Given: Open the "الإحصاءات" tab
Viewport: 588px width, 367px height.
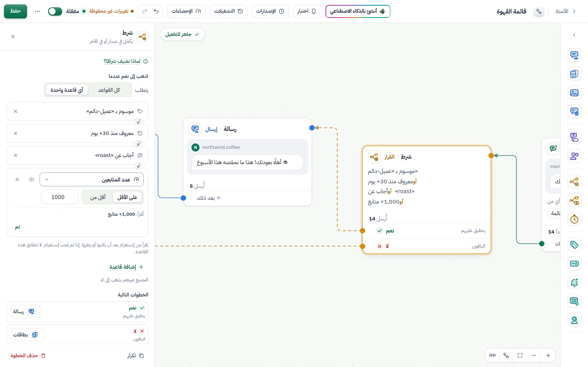Looking at the screenshot, I should pos(186,11).
